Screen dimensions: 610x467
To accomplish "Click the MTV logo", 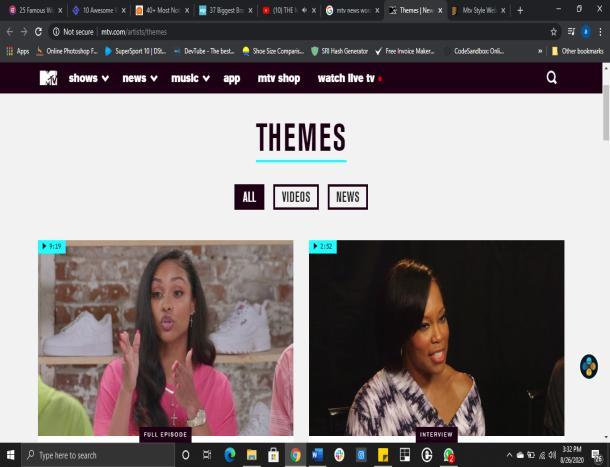I will tap(49, 78).
